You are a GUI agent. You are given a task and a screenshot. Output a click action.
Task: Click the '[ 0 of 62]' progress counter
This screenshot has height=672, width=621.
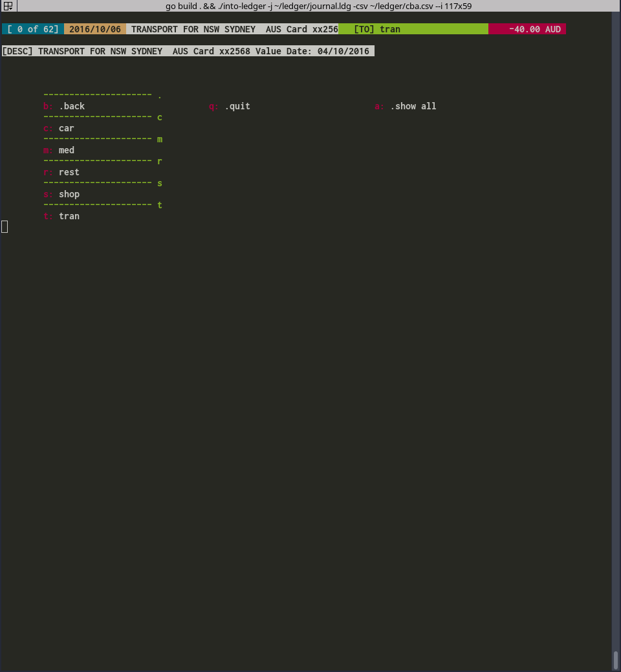[x=33, y=29]
